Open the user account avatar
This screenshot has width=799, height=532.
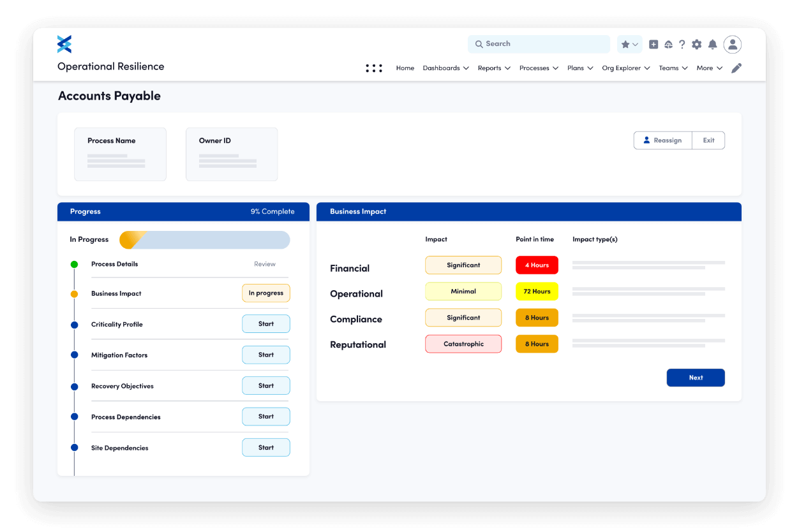tap(732, 43)
